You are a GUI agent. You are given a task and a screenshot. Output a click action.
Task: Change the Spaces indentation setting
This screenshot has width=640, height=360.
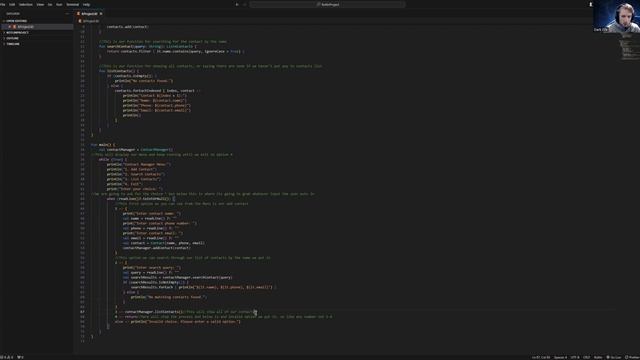560,358
